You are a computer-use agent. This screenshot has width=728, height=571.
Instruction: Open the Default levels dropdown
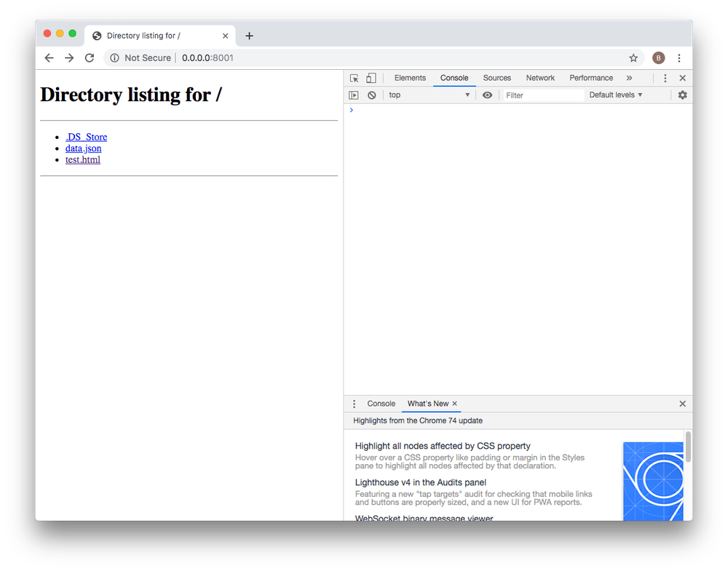(x=614, y=95)
